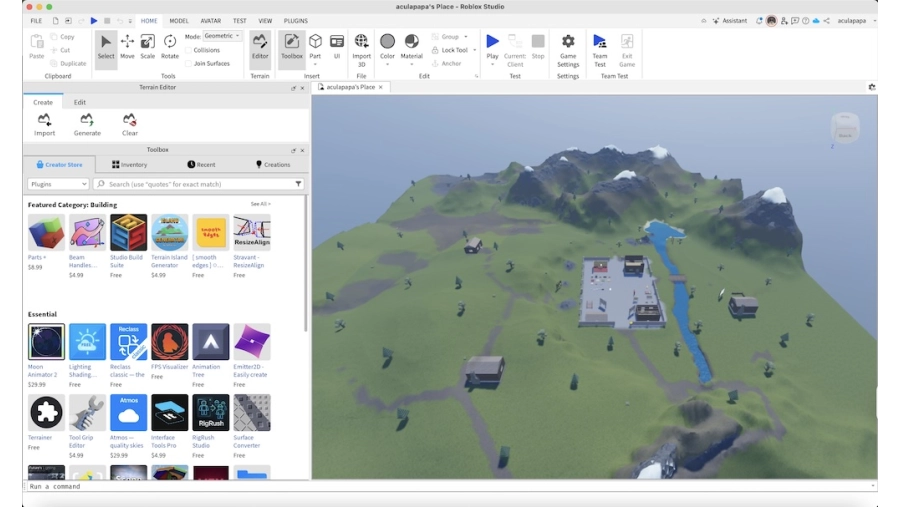
Task: Open the Terrain Island Generator link
Action: tap(169, 261)
